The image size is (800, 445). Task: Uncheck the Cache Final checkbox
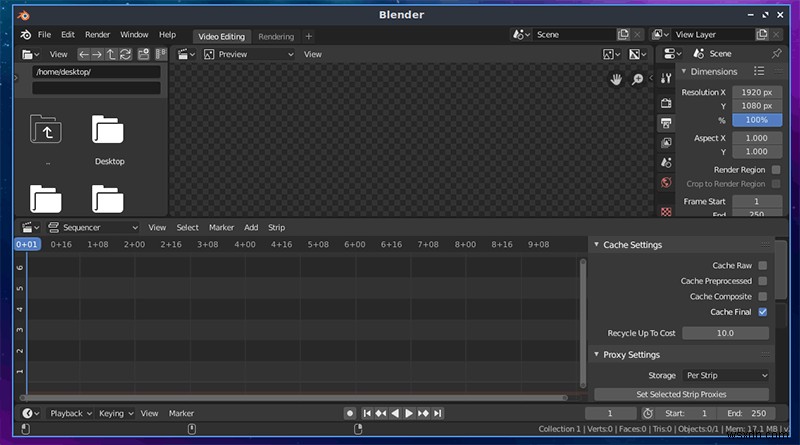pyautogui.click(x=762, y=312)
